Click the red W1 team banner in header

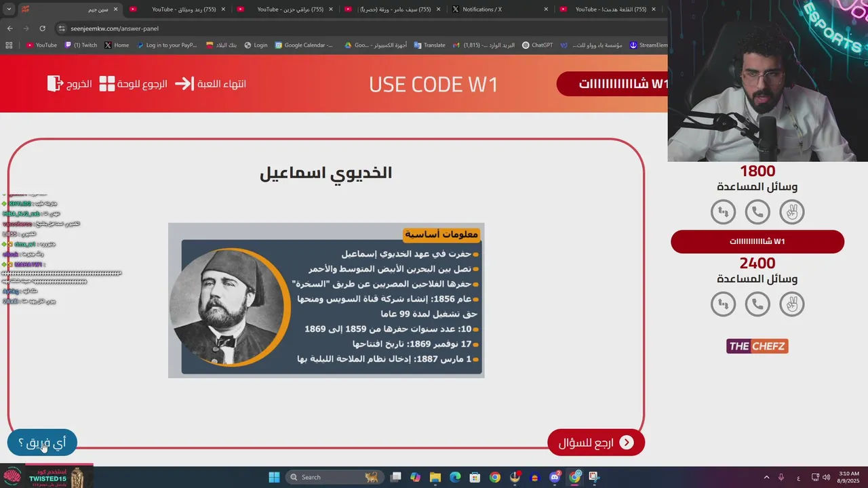pos(612,84)
